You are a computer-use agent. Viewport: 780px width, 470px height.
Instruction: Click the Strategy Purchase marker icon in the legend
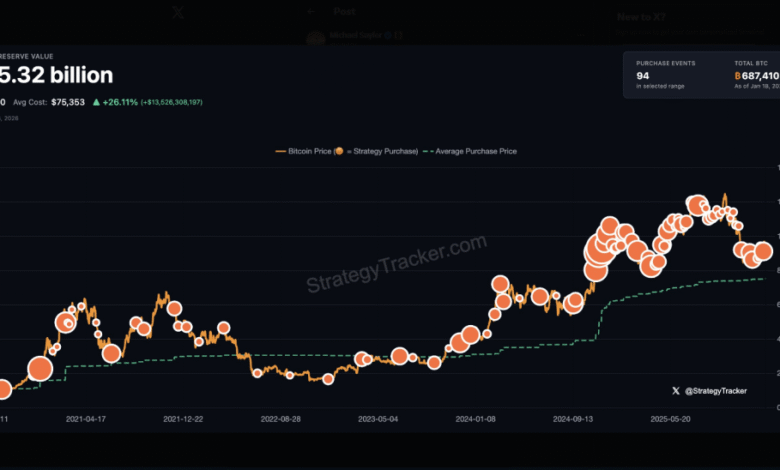pos(341,151)
